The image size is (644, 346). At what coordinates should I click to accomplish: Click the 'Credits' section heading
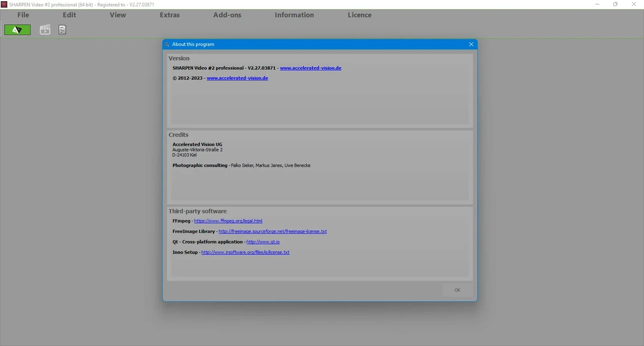coord(179,135)
